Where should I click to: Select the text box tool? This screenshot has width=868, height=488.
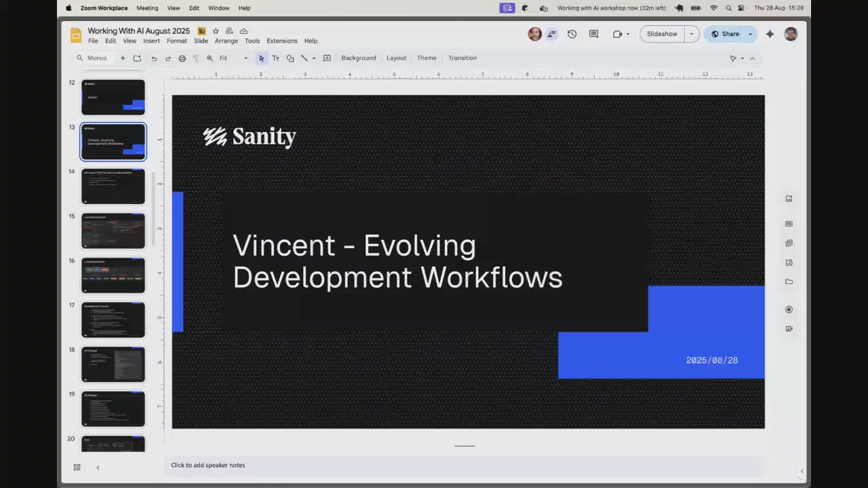[x=275, y=58]
